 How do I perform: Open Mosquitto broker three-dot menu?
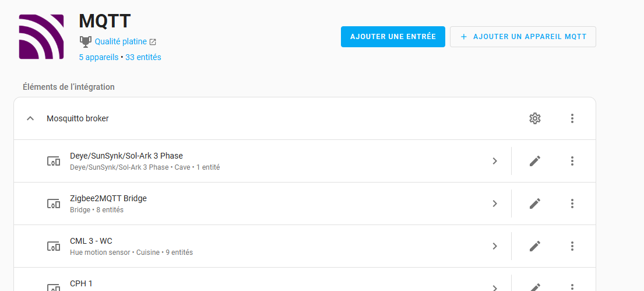(x=572, y=118)
